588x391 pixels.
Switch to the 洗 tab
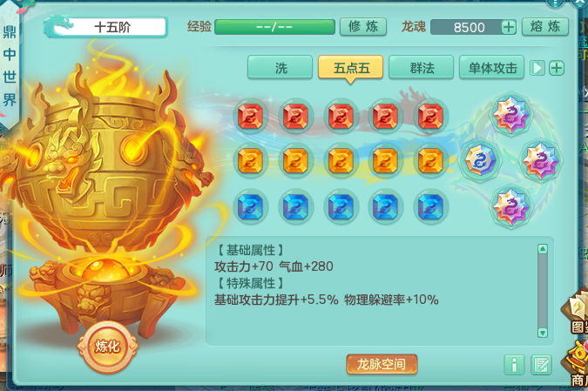[280, 67]
